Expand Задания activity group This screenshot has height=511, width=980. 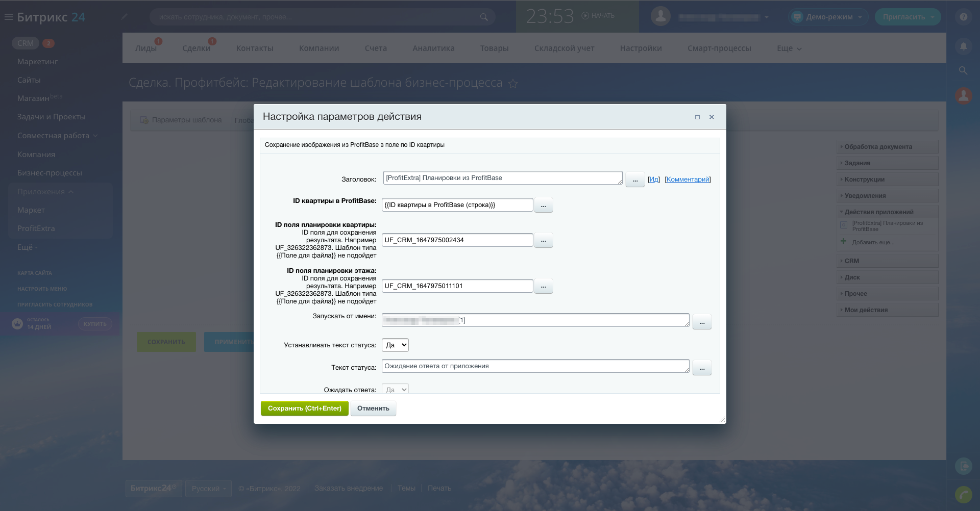[x=888, y=163]
